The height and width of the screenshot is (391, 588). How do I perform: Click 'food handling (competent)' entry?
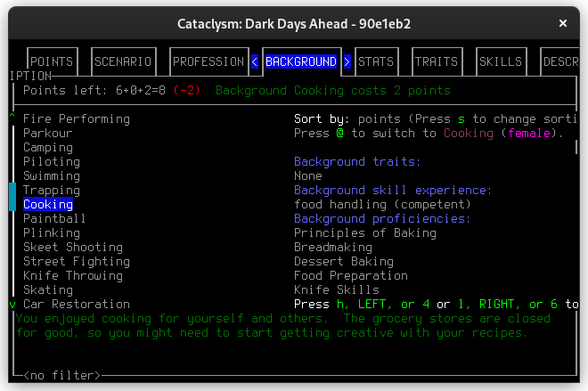click(x=382, y=205)
